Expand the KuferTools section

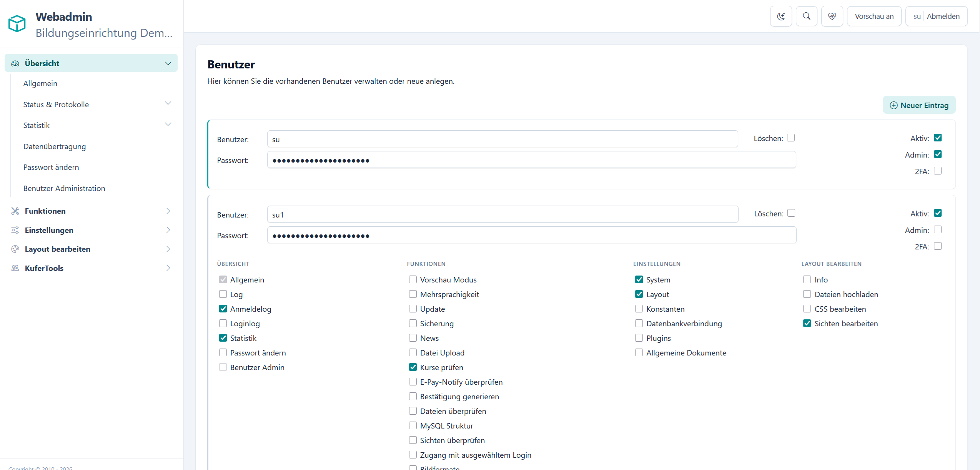pyautogui.click(x=168, y=268)
